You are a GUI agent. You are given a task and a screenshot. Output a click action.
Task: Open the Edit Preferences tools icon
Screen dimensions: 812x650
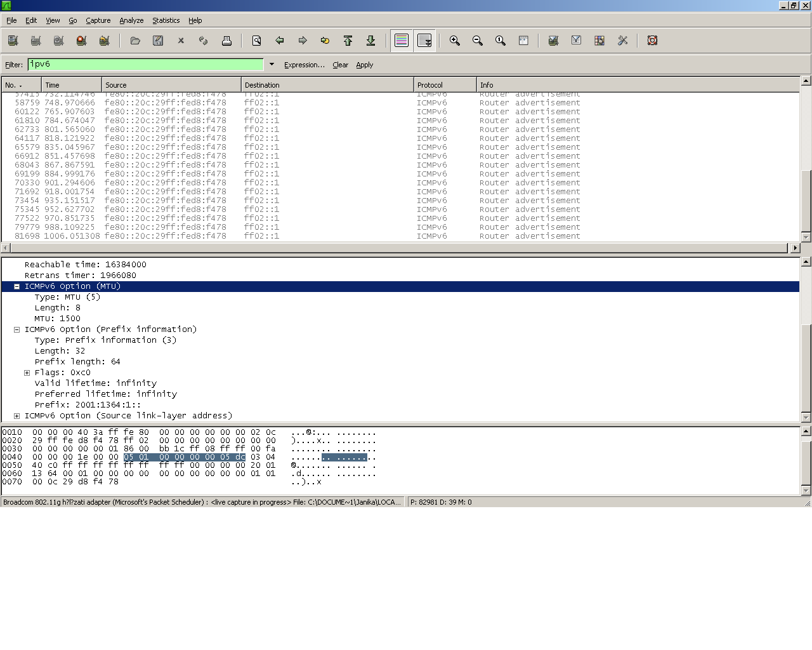point(622,40)
